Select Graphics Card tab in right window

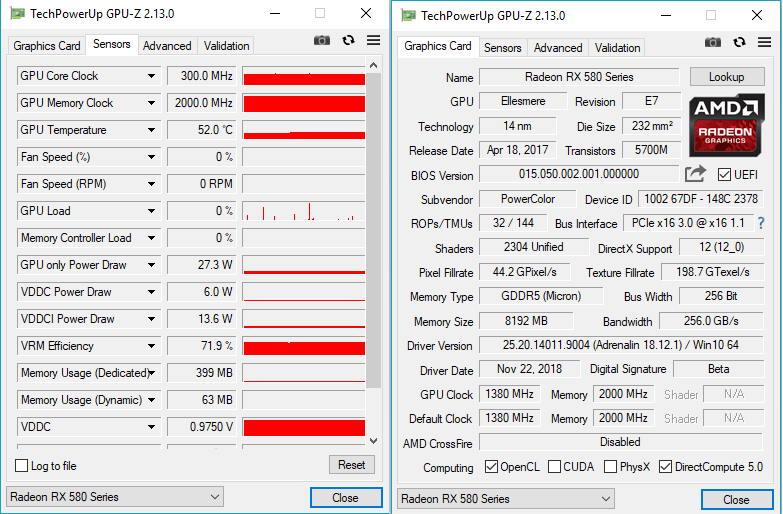(438, 46)
